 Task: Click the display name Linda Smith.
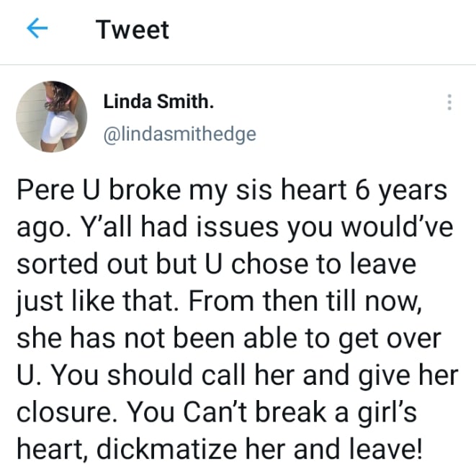click(158, 102)
